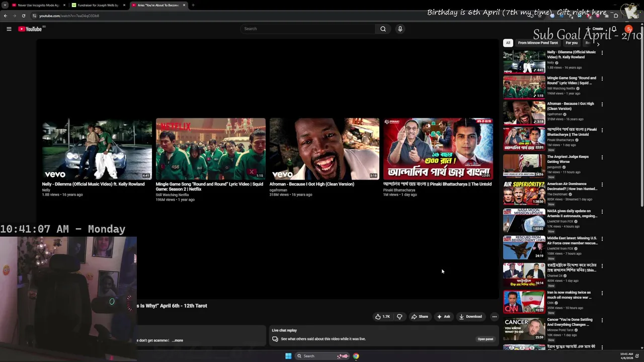644x362 pixels.
Task: Open options for Middle East latest video
Action: [602, 239]
